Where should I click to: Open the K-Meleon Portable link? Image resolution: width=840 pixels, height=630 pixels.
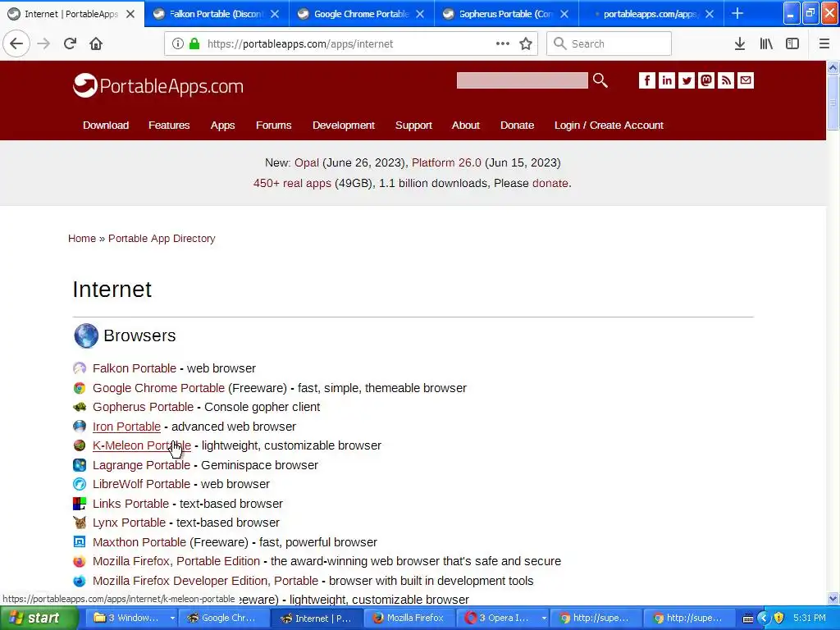141,445
